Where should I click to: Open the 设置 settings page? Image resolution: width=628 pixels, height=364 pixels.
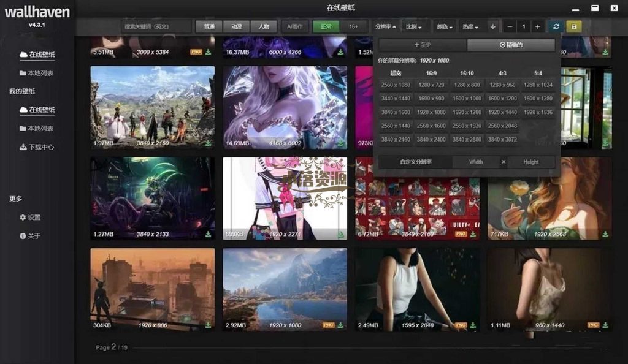tap(30, 217)
